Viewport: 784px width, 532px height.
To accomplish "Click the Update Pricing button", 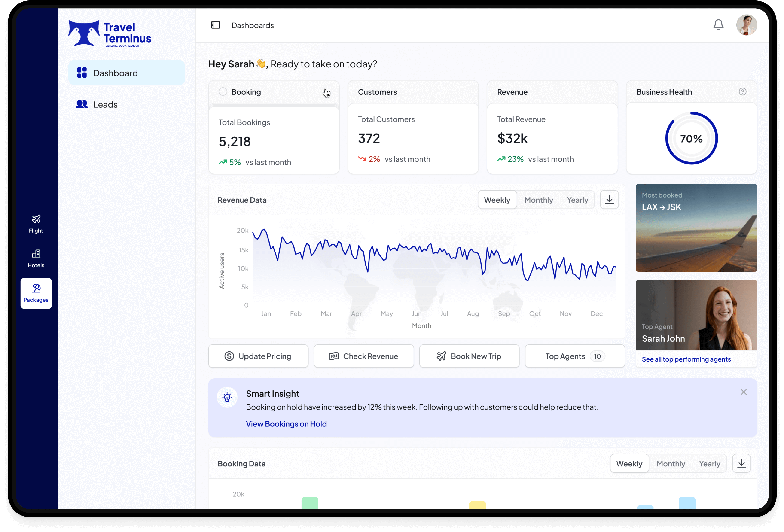I will click(258, 356).
